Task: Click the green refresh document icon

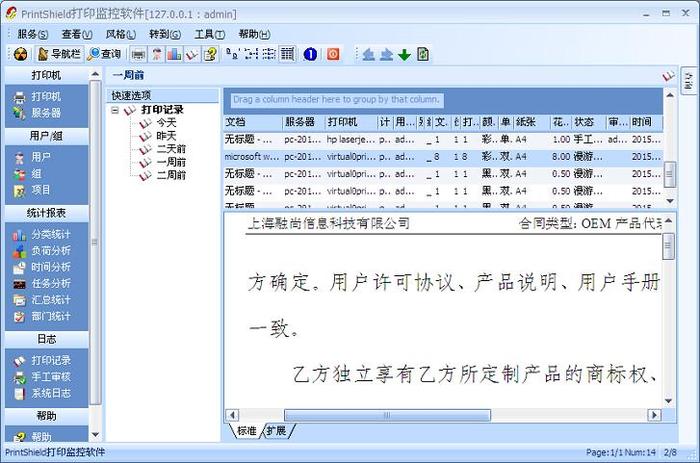Action: (x=423, y=54)
